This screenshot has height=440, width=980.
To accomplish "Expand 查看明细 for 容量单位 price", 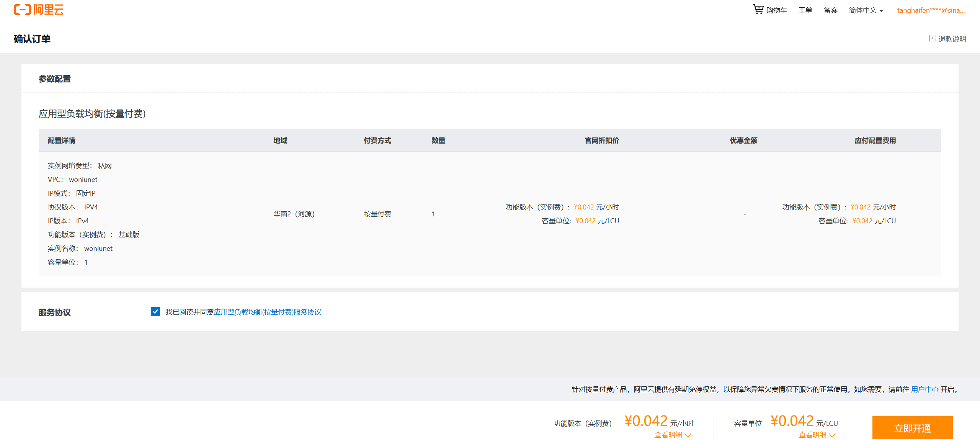I will point(812,435).
